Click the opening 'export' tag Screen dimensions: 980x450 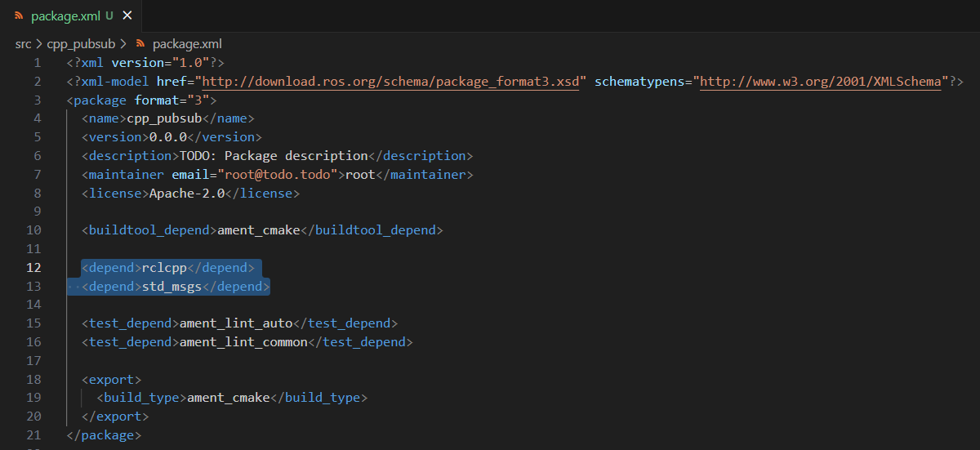click(111, 380)
